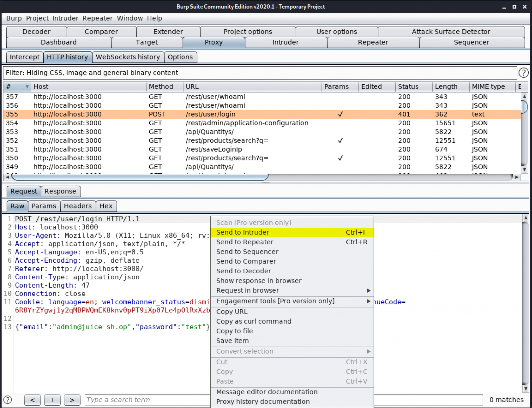Viewport: 532px width, 408px height.
Task: Go to next match with right arrow icon
Action: (x=72, y=400)
